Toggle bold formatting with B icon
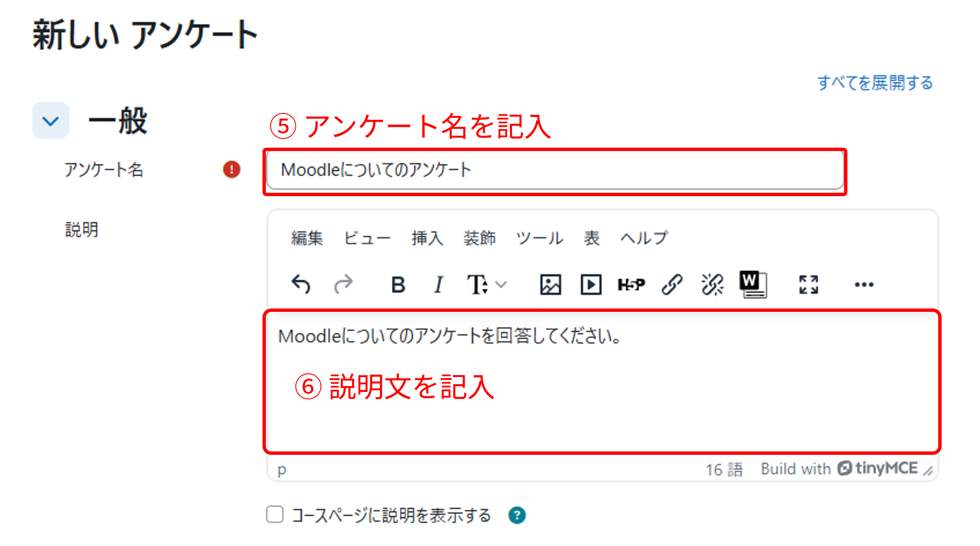Screen dimensions: 980x546 [398, 284]
